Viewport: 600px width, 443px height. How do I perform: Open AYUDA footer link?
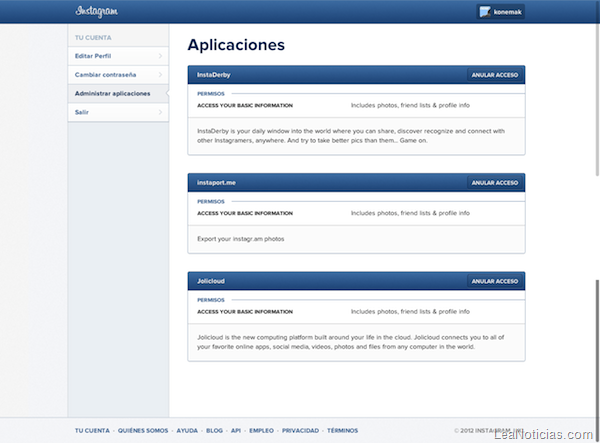pos(187,430)
